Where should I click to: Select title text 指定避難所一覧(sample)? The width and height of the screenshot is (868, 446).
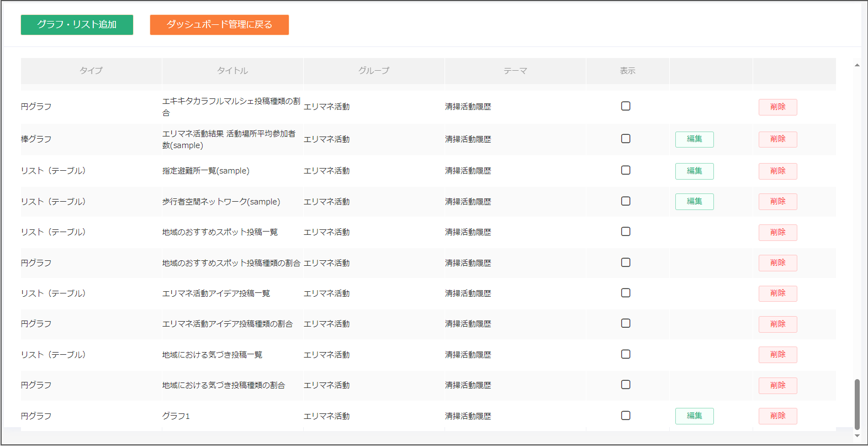pyautogui.click(x=206, y=171)
